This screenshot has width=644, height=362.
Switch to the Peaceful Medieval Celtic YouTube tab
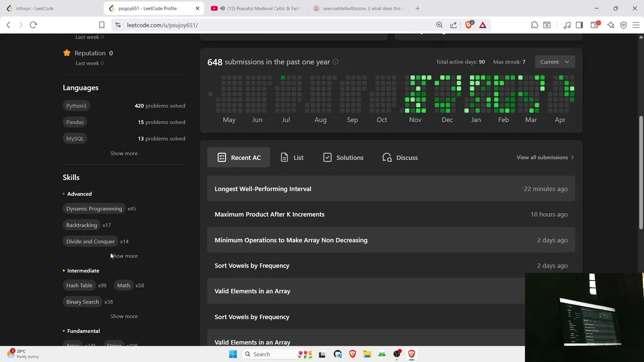256,9
